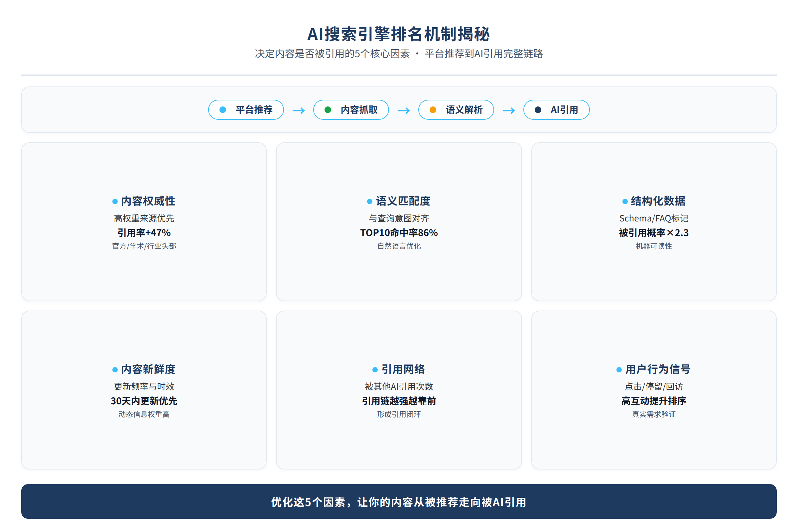Click the dark dot in AI引用

point(538,110)
